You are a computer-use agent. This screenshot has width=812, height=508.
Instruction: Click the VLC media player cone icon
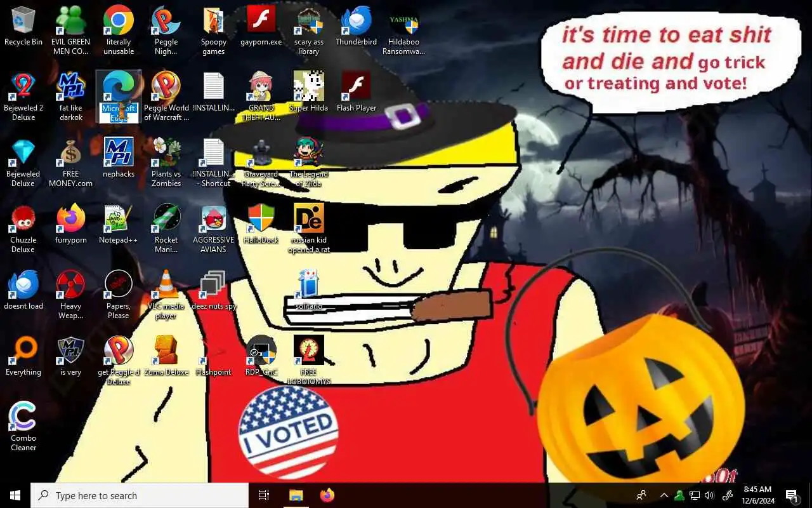[166, 295]
